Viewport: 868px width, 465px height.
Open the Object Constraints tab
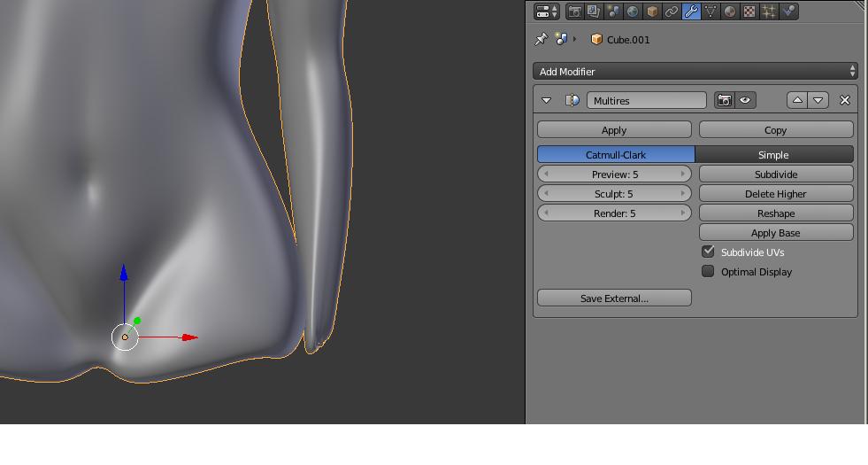(x=672, y=12)
